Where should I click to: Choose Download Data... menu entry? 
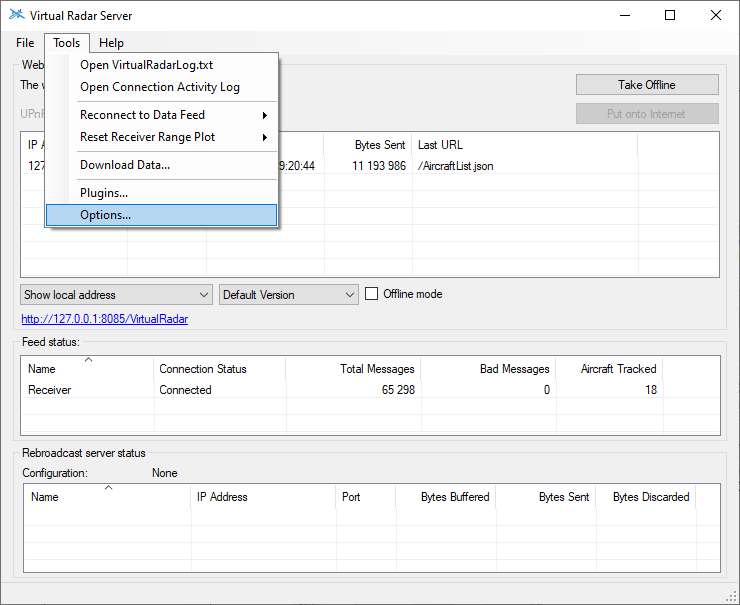tap(161, 165)
